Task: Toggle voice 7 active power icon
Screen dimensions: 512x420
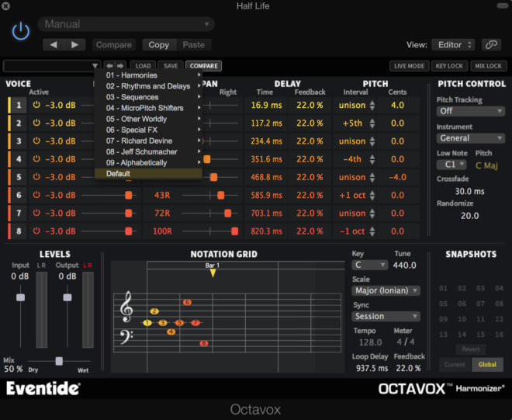Action: (x=36, y=213)
